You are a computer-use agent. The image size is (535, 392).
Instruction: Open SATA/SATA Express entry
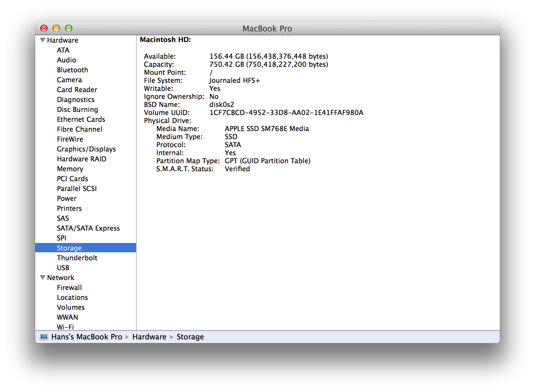88,228
